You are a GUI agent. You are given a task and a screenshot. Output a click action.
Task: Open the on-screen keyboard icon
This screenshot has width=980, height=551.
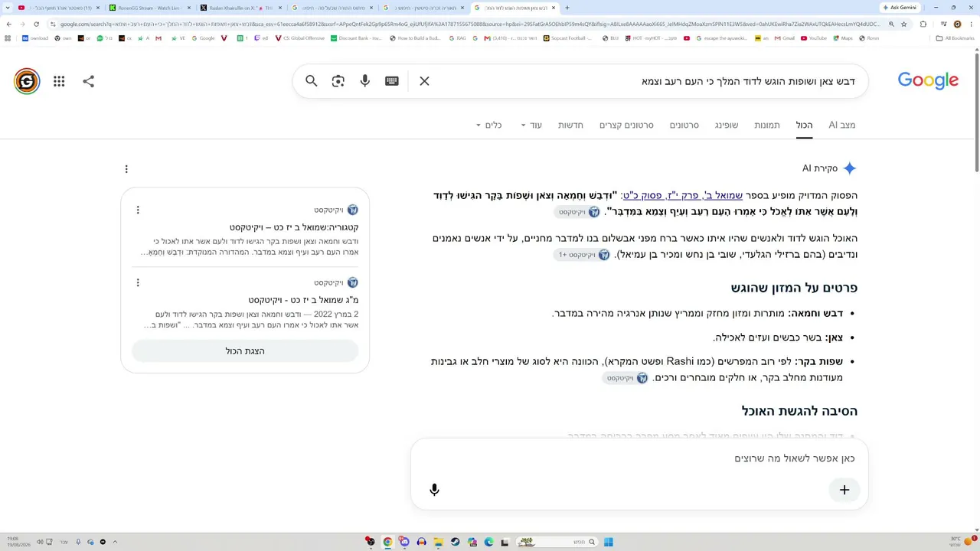pos(392,81)
